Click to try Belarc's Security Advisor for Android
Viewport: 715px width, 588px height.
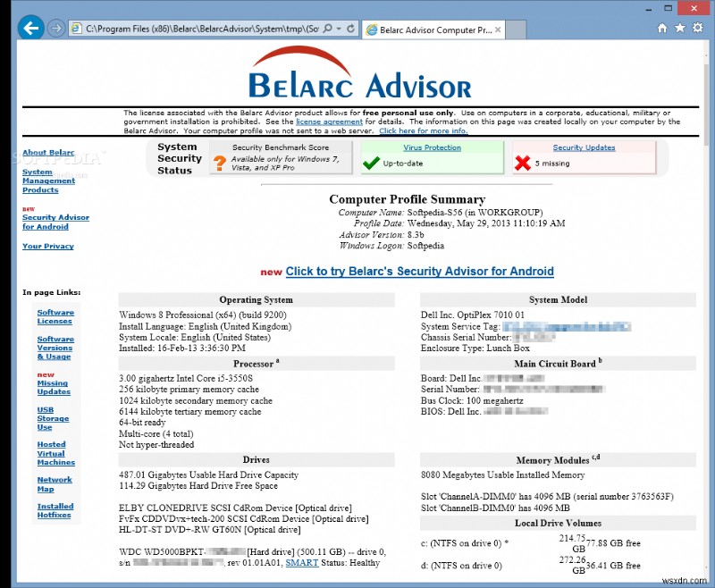click(419, 272)
